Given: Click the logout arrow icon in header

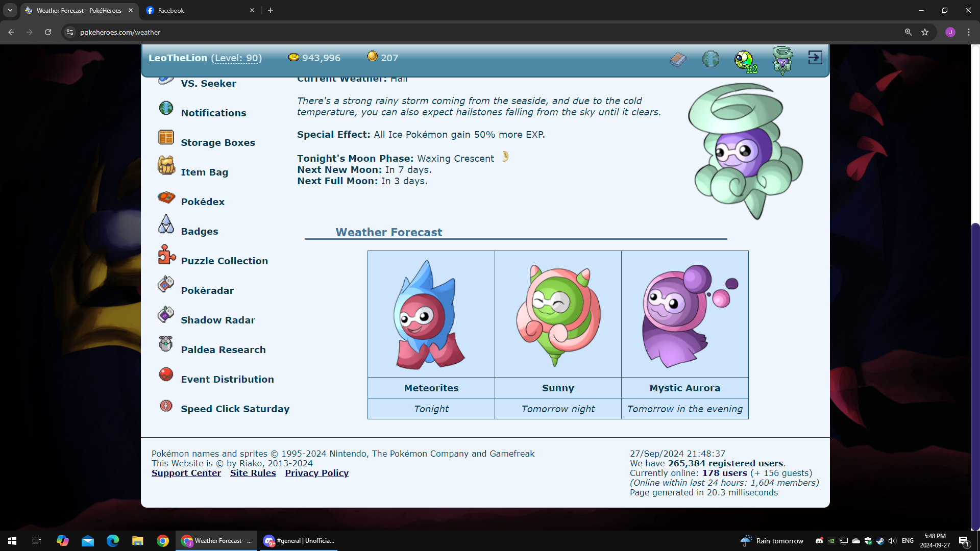Looking at the screenshot, I should (x=815, y=58).
